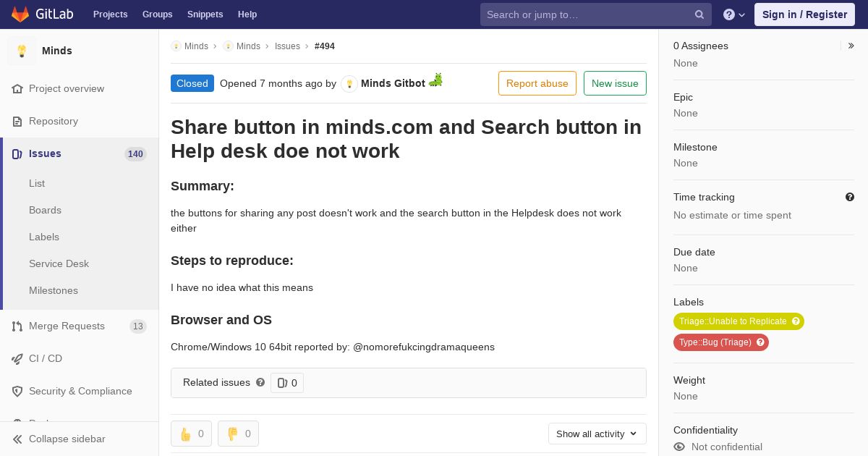
Task: Click the Related issues help icon
Action: coord(260,382)
